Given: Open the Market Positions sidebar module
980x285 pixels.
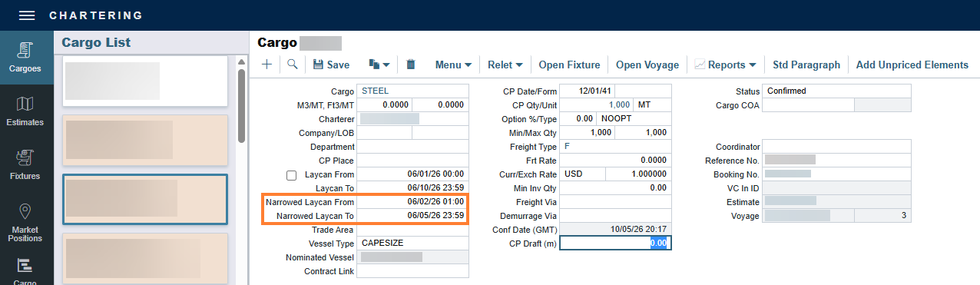Looking at the screenshot, I should click(x=26, y=223).
